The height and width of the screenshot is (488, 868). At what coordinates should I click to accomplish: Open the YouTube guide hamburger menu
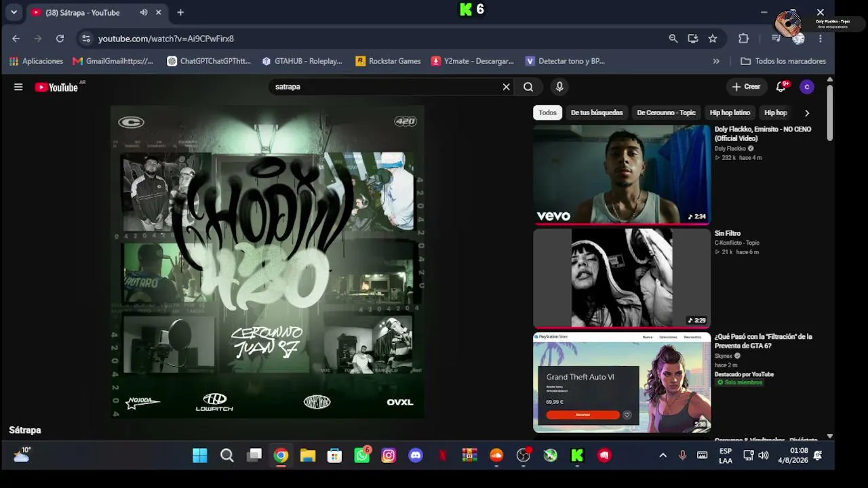click(18, 87)
